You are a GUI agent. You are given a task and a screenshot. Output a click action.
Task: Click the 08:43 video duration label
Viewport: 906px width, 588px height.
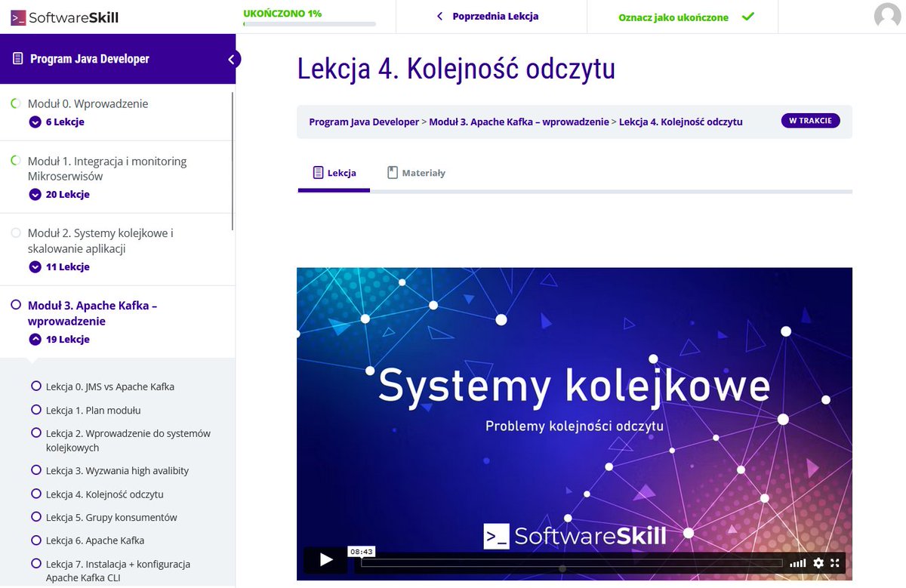tap(362, 552)
